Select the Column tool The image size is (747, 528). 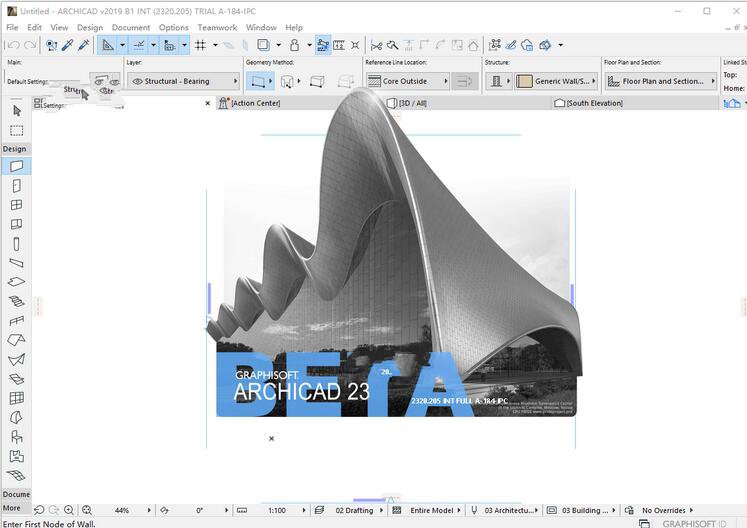click(17, 244)
